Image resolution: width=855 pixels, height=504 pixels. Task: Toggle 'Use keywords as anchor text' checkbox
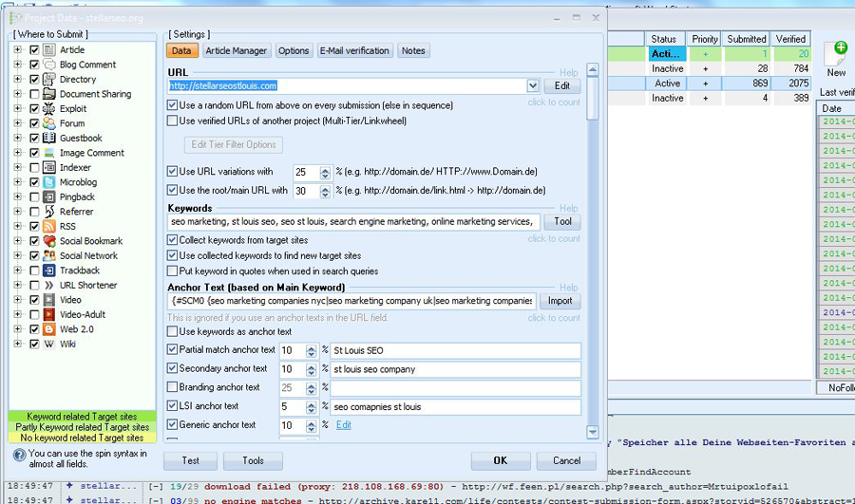coord(173,332)
